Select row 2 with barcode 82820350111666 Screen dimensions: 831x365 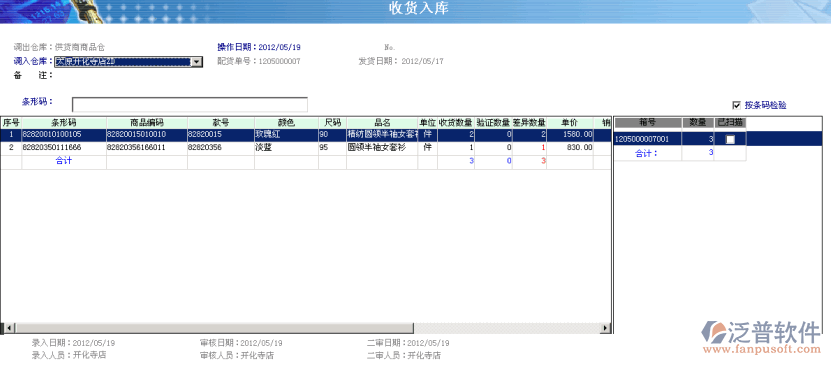[x=305, y=147]
